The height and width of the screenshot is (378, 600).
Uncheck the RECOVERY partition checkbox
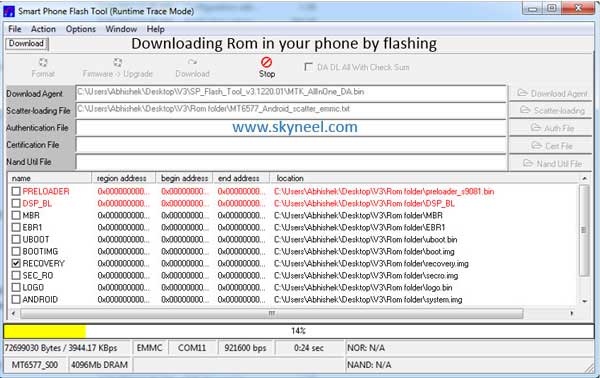(16, 263)
